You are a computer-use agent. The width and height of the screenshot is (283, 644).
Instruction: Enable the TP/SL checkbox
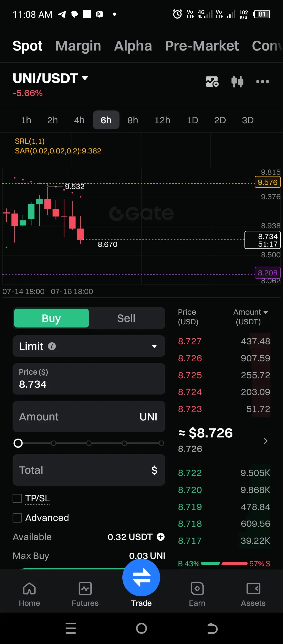click(17, 498)
